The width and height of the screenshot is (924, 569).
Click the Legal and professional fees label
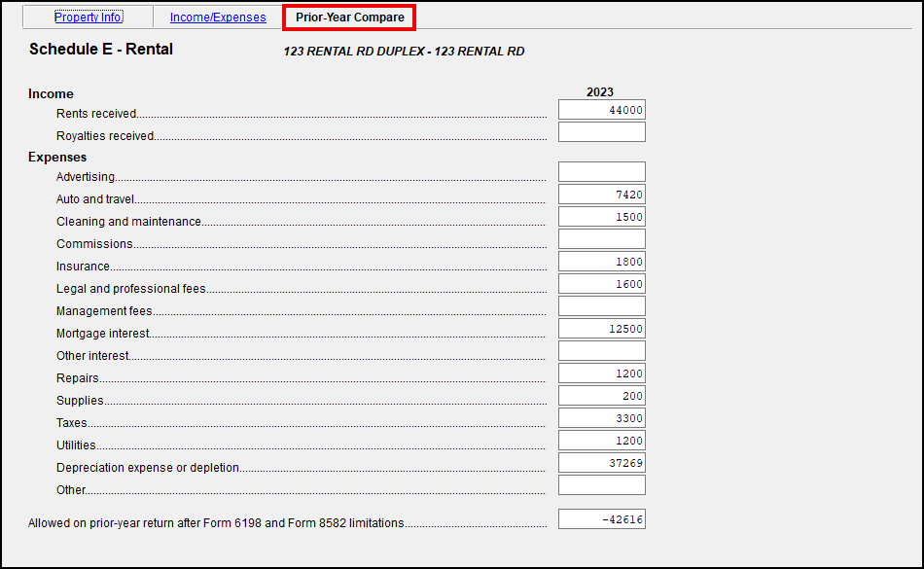pos(131,289)
